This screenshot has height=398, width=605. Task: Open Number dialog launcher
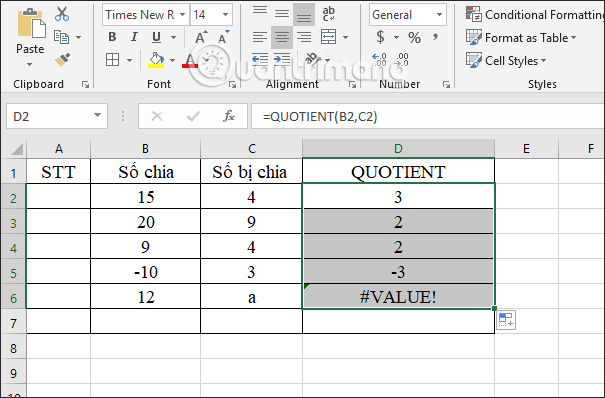[x=446, y=84]
